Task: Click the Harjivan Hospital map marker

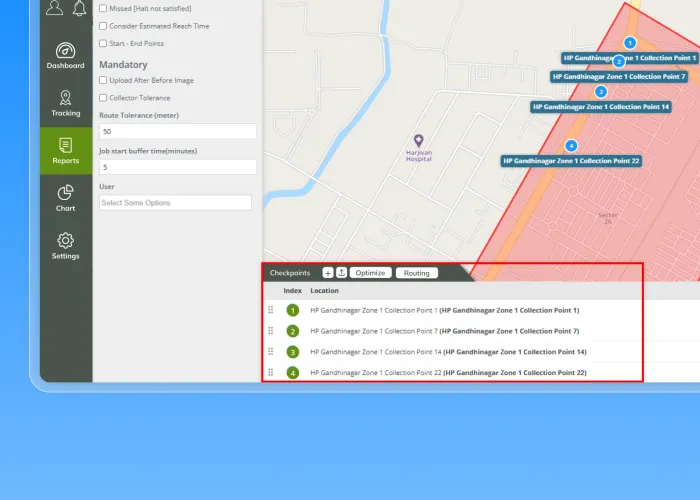Action: tap(419, 141)
